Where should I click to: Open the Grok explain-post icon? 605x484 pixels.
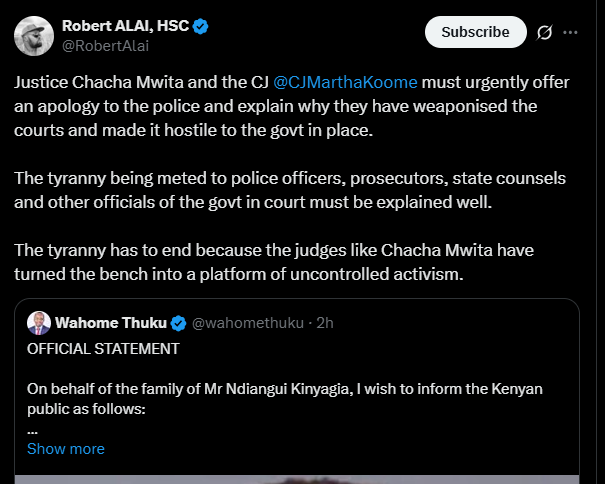545,32
